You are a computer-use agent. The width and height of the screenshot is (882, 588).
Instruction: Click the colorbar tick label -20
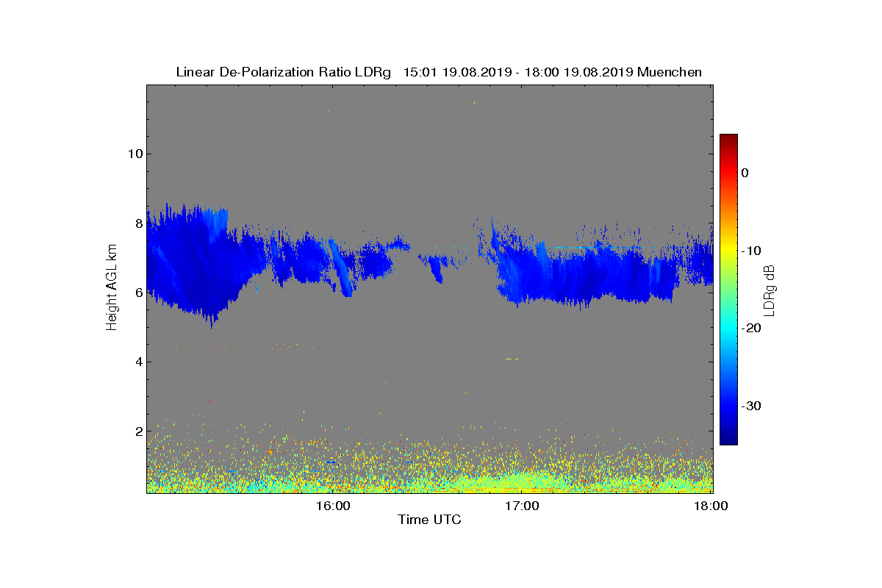(x=750, y=329)
